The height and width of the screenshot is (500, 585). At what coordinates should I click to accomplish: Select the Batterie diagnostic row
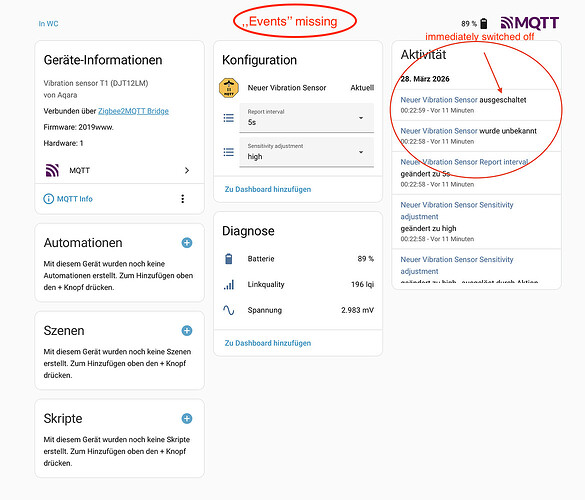(298, 259)
